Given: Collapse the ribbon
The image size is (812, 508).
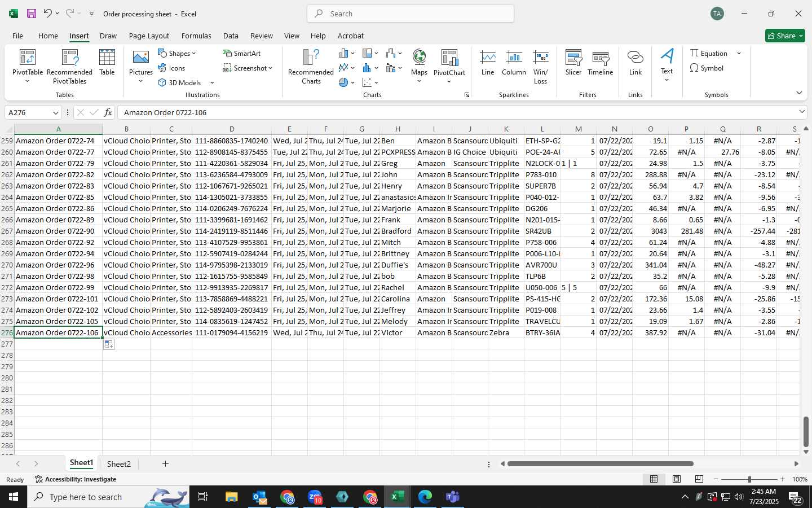Looking at the screenshot, I should pyautogui.click(x=799, y=93).
